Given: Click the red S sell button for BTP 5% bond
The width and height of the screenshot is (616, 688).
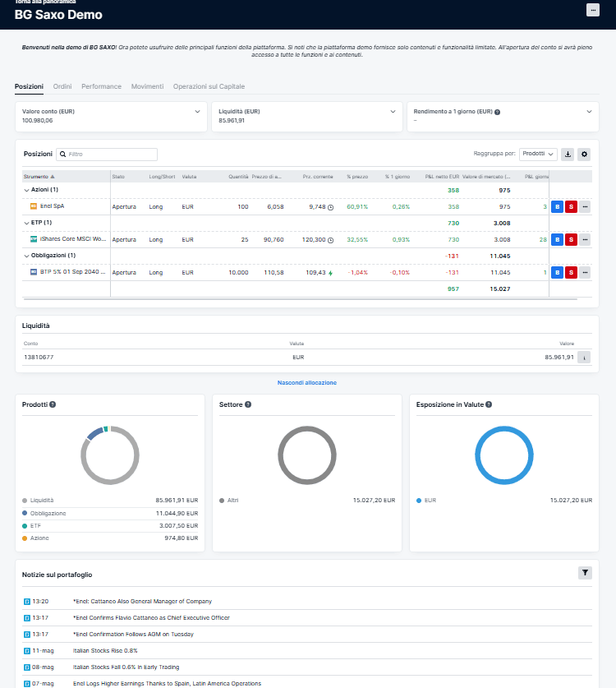Looking at the screenshot, I should point(571,272).
